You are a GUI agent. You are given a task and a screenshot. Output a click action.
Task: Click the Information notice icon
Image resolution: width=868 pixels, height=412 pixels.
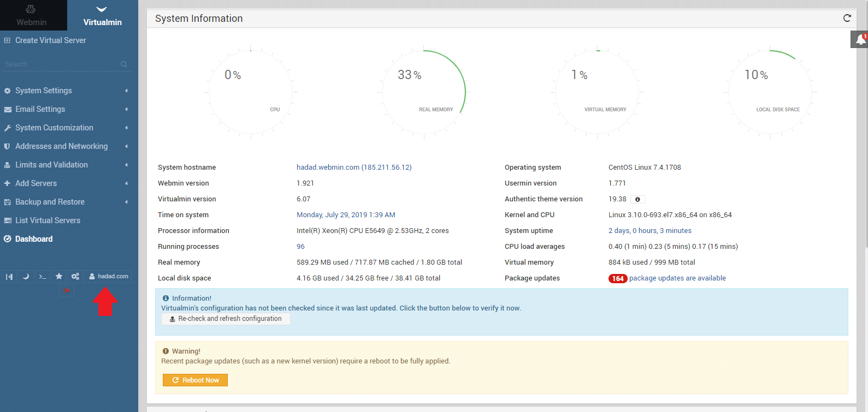point(166,298)
